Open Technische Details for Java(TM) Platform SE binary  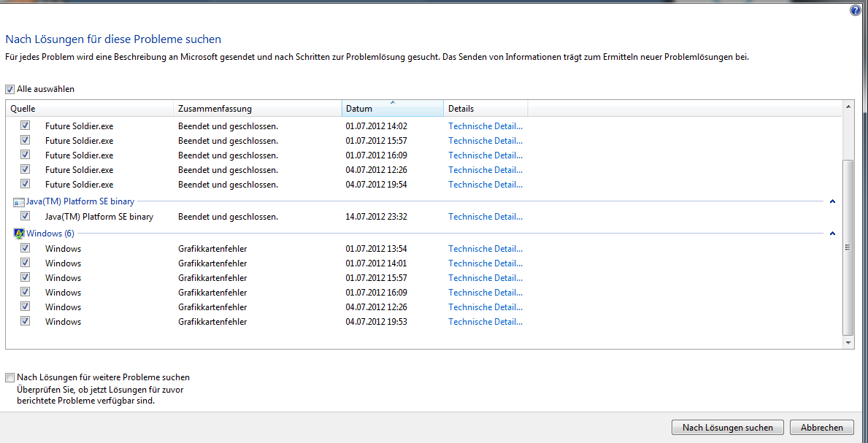click(x=485, y=217)
